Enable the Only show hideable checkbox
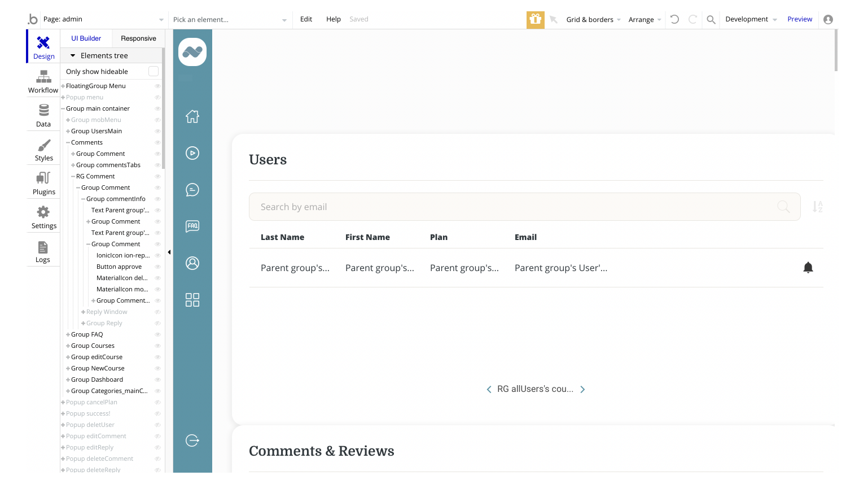This screenshot has height=480, width=868. [153, 71]
